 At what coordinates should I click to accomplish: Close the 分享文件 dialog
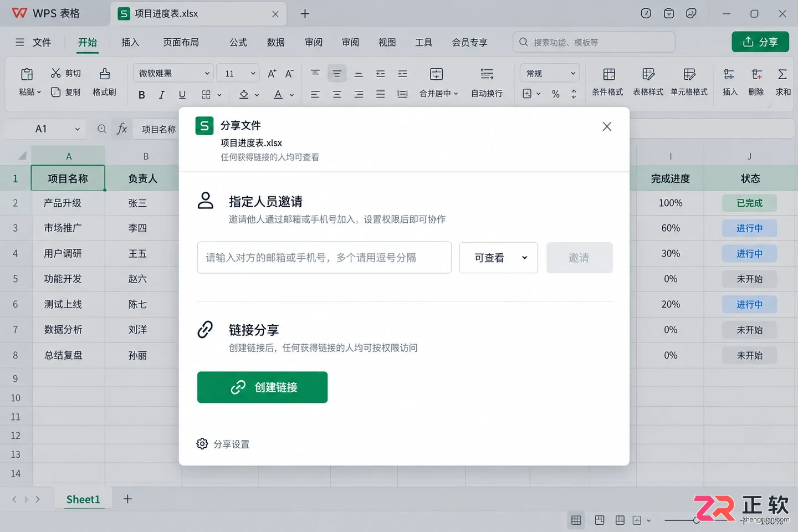(x=607, y=126)
